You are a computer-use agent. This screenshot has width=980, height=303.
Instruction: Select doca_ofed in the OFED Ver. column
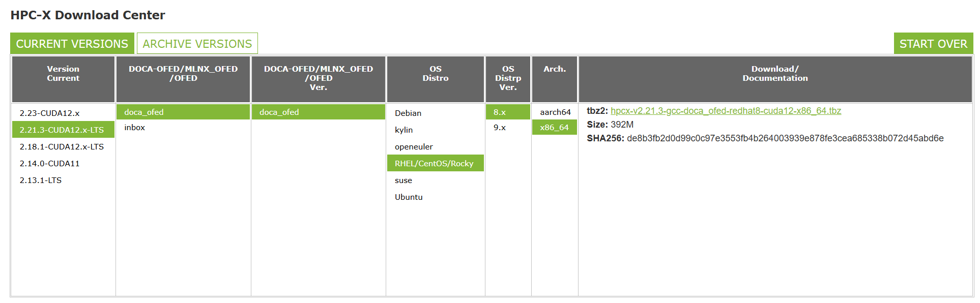tap(319, 112)
